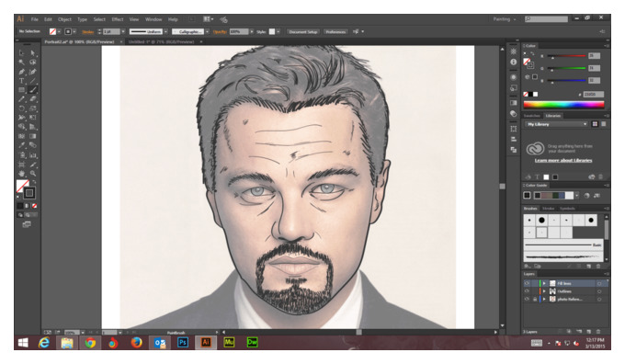Target the Outlines layer circle
625x364 pixels.
599,291
